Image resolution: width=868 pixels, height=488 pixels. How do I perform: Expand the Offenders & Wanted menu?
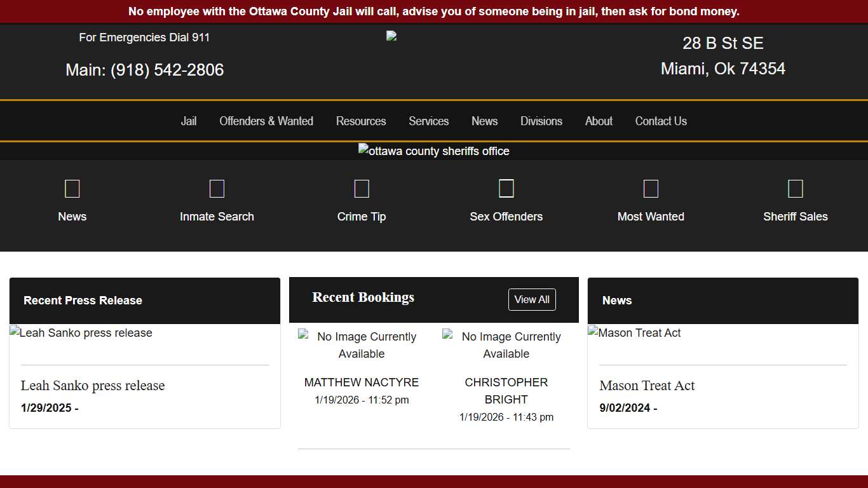click(266, 121)
